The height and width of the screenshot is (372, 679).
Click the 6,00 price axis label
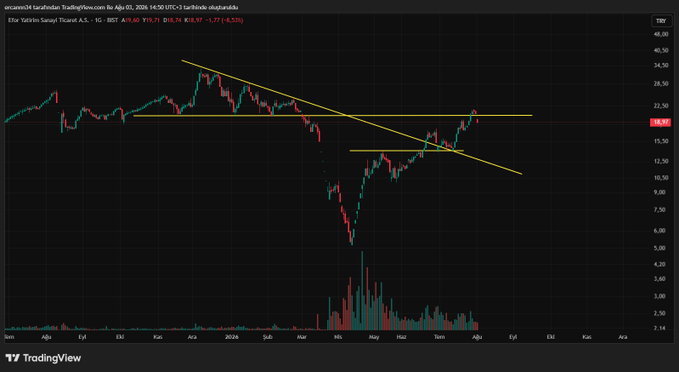point(661,230)
